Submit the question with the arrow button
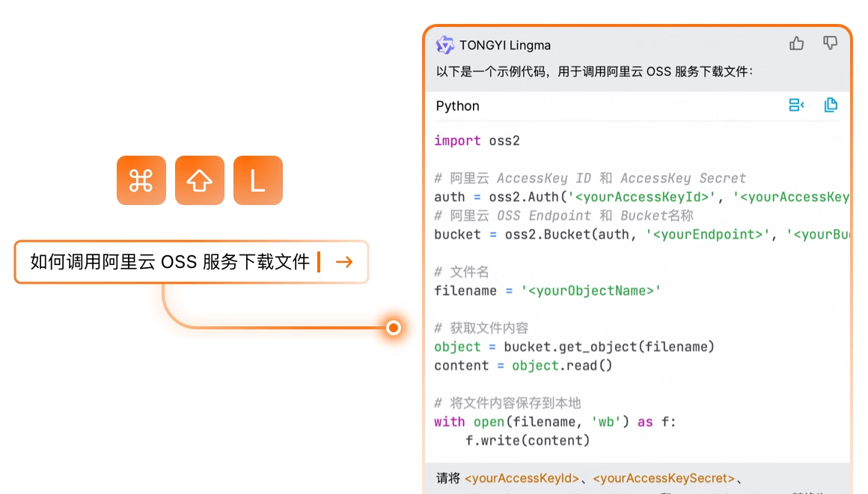 coord(344,262)
